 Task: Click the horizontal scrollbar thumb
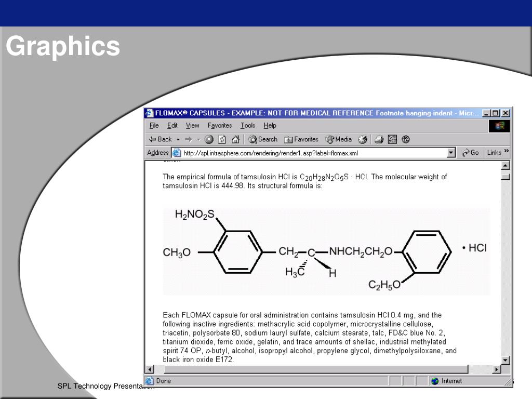click(x=316, y=369)
